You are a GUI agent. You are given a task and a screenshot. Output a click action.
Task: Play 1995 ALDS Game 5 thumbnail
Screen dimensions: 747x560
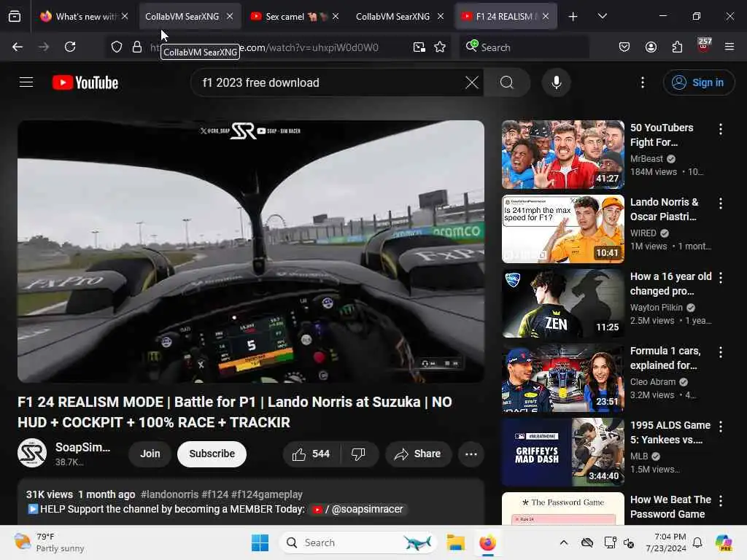pos(562,452)
